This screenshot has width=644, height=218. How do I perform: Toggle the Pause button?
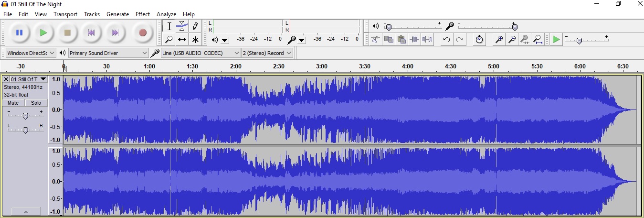pos(20,33)
